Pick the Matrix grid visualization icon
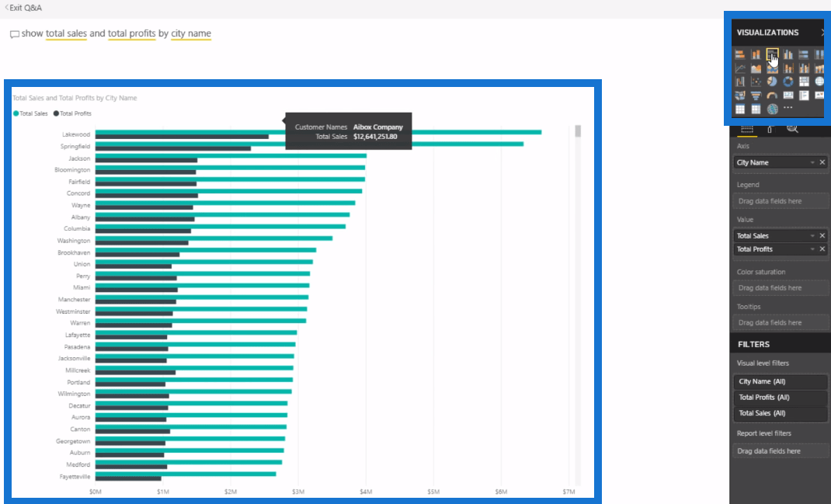Viewport: 831px width, 504px height. tap(756, 109)
